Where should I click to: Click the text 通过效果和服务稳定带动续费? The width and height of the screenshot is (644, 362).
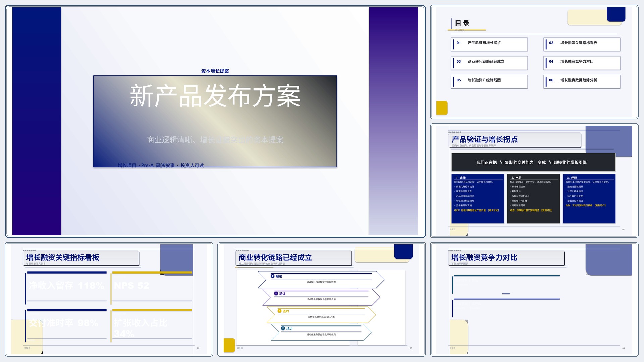click(x=321, y=334)
